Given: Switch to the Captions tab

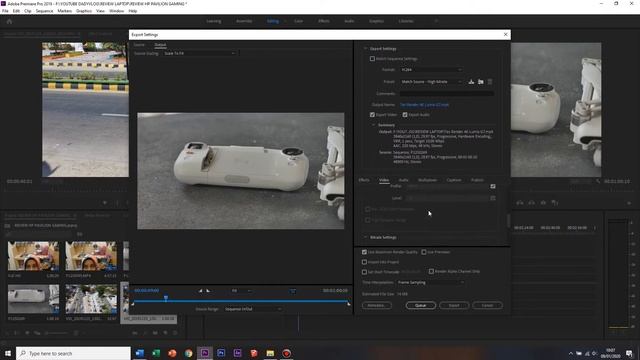Looking at the screenshot, I should (x=454, y=180).
